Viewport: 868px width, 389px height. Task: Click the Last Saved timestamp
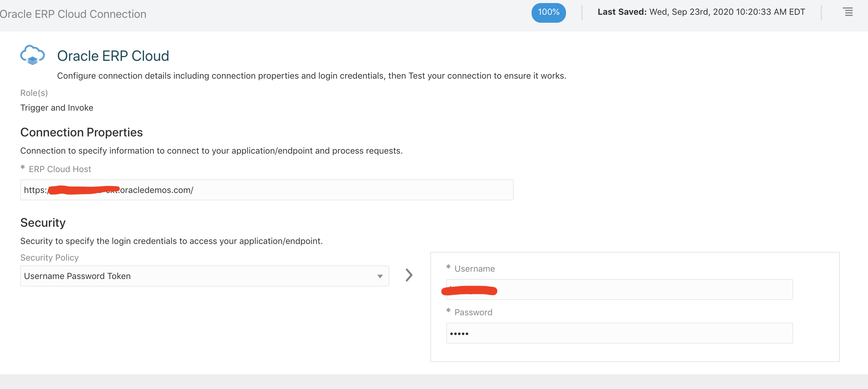tap(701, 12)
